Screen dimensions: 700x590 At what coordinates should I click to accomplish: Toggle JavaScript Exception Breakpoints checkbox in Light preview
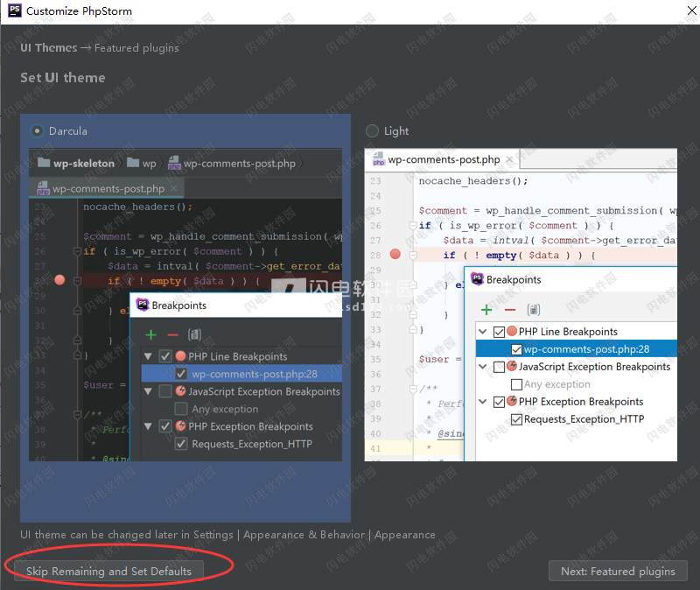pos(499,367)
